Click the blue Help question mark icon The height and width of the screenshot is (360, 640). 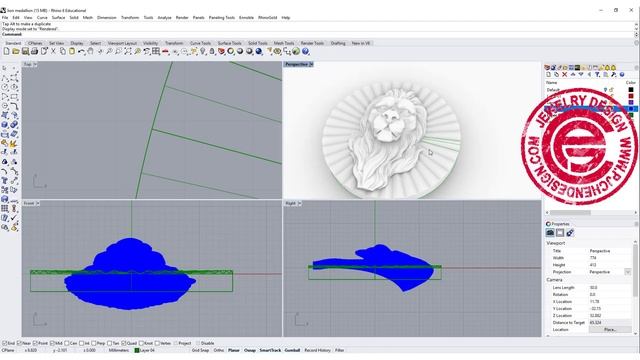click(x=305, y=51)
